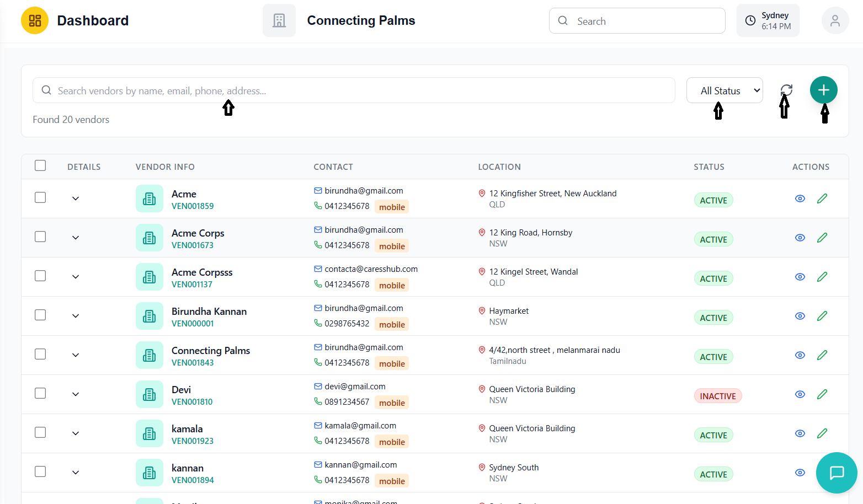Click the refresh vendors icon

click(x=786, y=90)
